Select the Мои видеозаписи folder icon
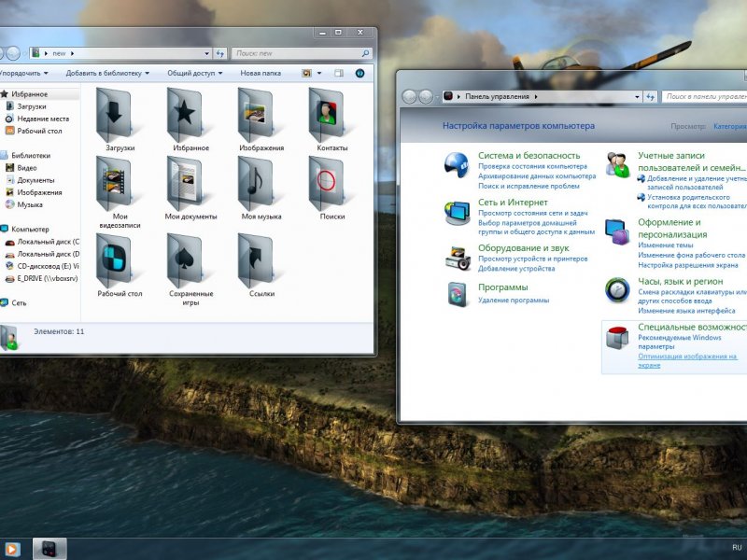The width and height of the screenshot is (747, 560). point(113,183)
